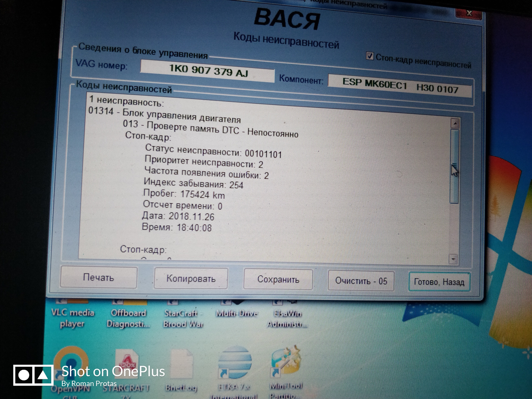Click scrollbar up arrow in fault list
Viewport: 532px width, 399px height.
(455, 123)
